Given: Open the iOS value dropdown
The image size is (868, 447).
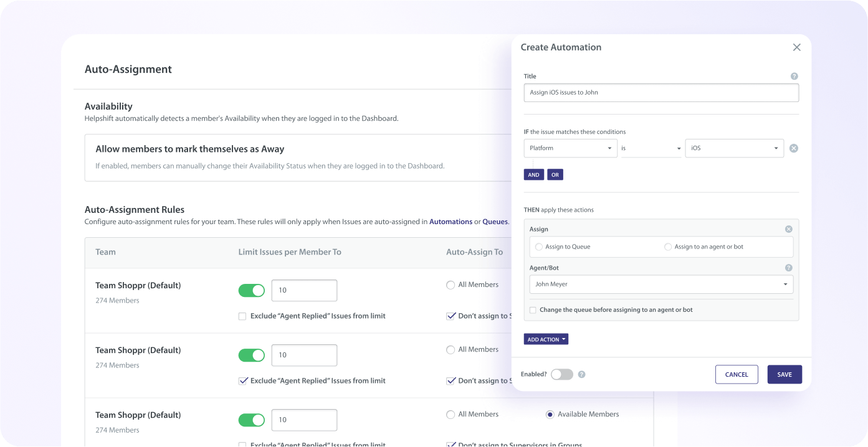Looking at the screenshot, I should pyautogui.click(x=734, y=148).
